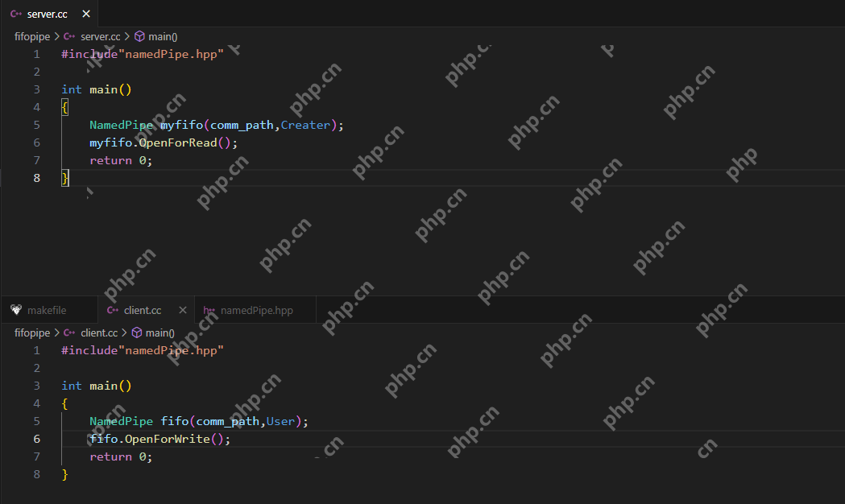Switch to the makefile tab
The height and width of the screenshot is (504, 845).
tap(47, 310)
